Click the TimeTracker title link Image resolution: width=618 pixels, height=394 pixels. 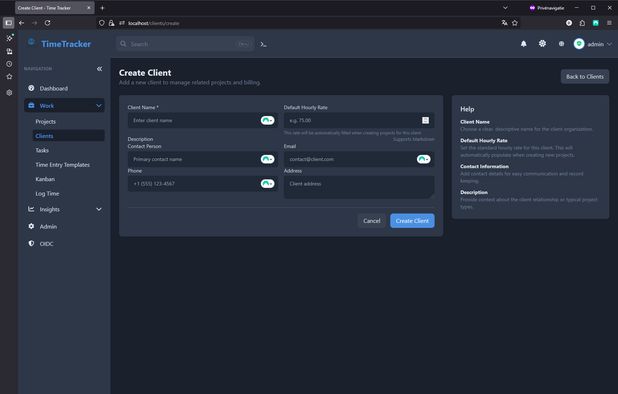[x=66, y=44]
